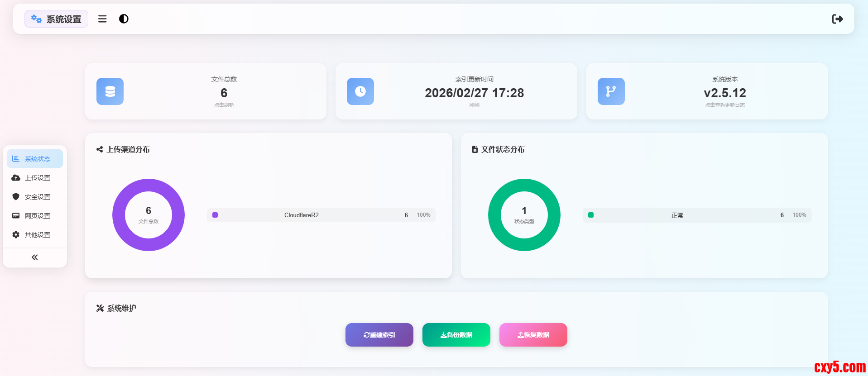Click the purple upload channel donut chart

click(x=120, y=215)
